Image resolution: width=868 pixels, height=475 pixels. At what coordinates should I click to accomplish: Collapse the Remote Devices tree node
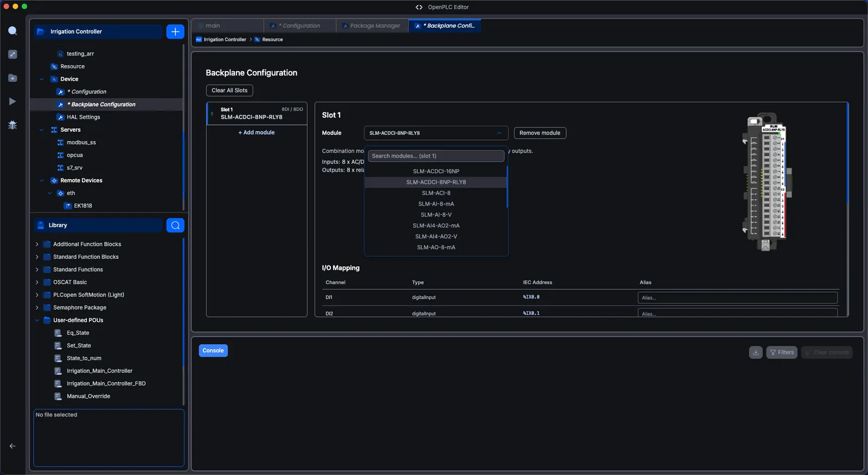point(42,180)
